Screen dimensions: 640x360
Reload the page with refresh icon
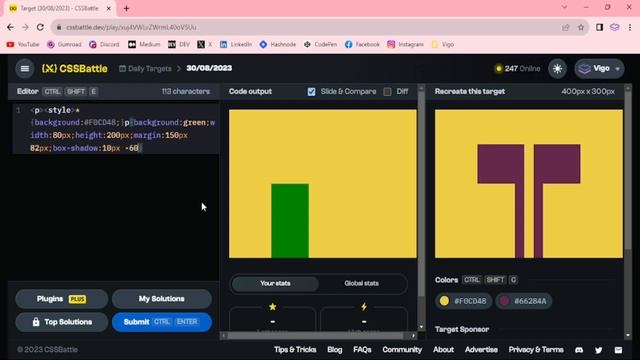40,27
